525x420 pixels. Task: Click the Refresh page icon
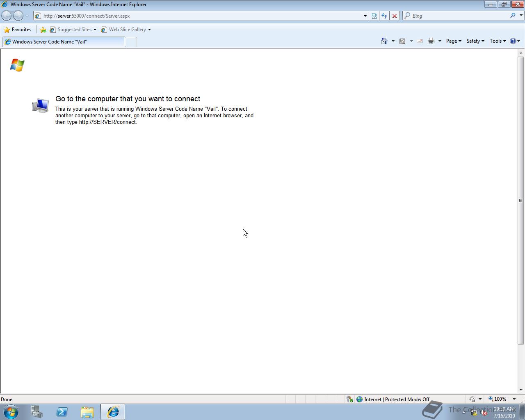click(384, 16)
